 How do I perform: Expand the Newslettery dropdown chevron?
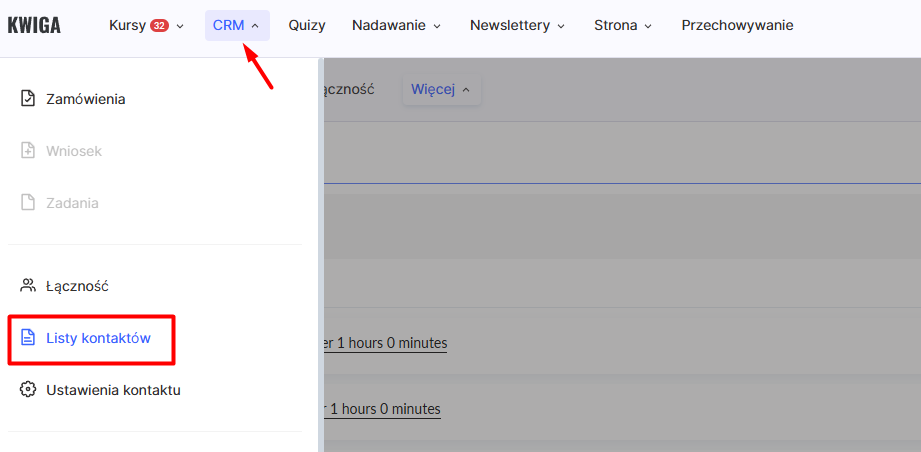click(x=561, y=26)
